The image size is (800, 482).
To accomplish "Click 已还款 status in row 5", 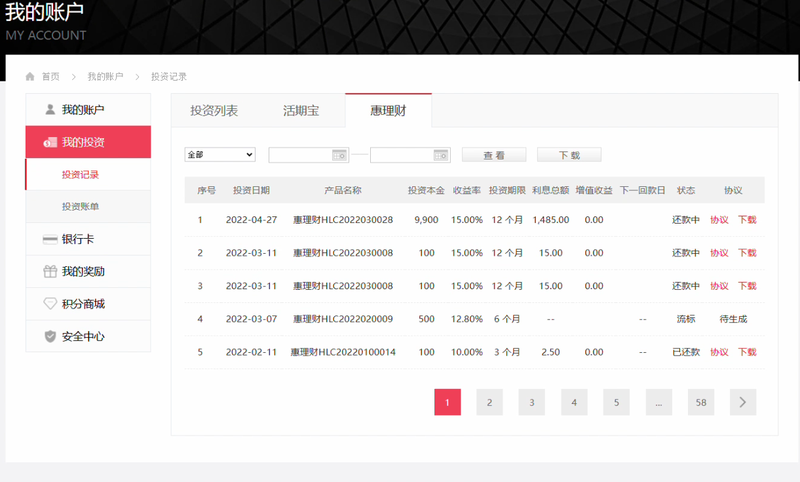I will [x=686, y=352].
